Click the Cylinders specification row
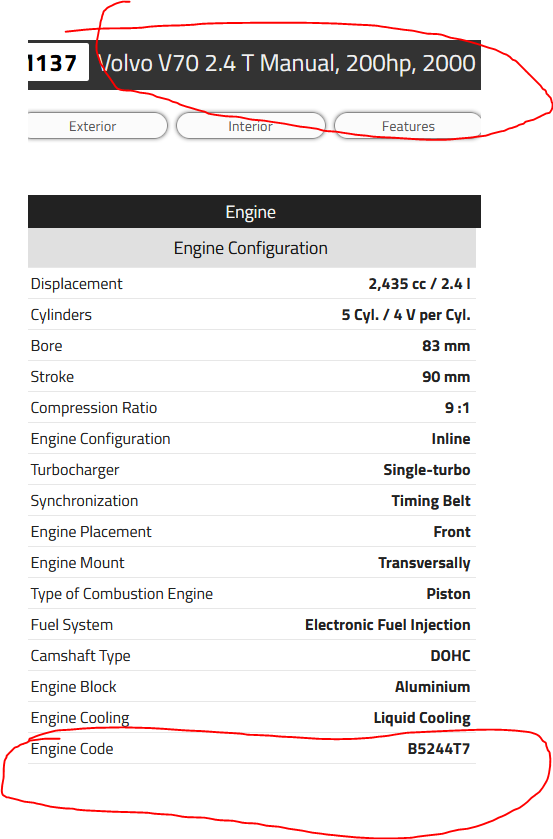The height and width of the screenshot is (839, 553). pyautogui.click(x=252, y=315)
